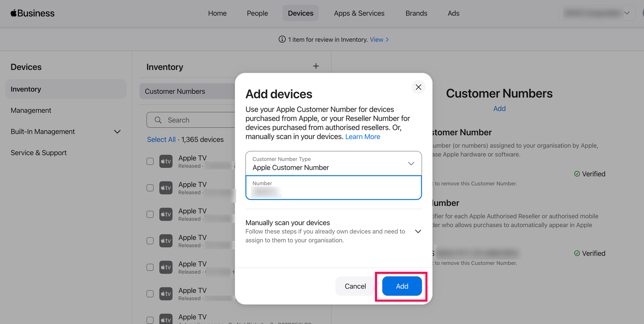Navigate to the Ads tab
Image resolution: width=644 pixels, height=324 pixels.
pyautogui.click(x=453, y=13)
